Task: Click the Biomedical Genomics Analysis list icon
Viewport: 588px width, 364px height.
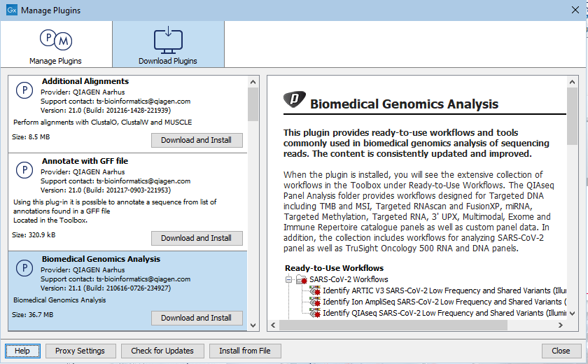Action: pyautogui.click(x=24, y=269)
